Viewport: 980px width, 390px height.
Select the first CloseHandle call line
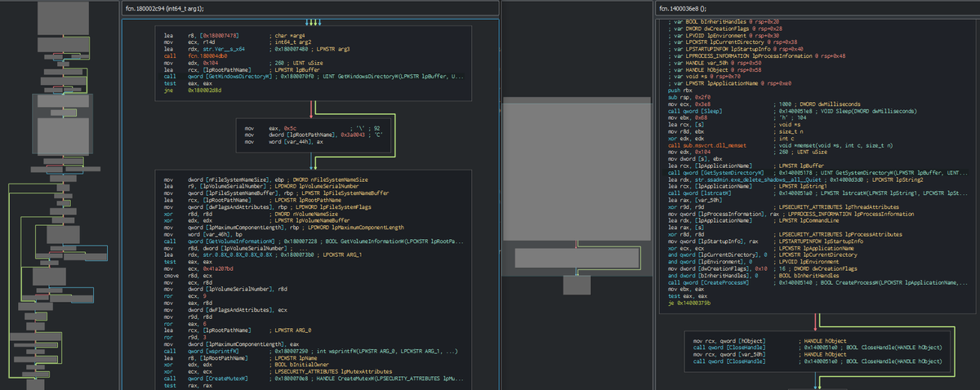817,346
